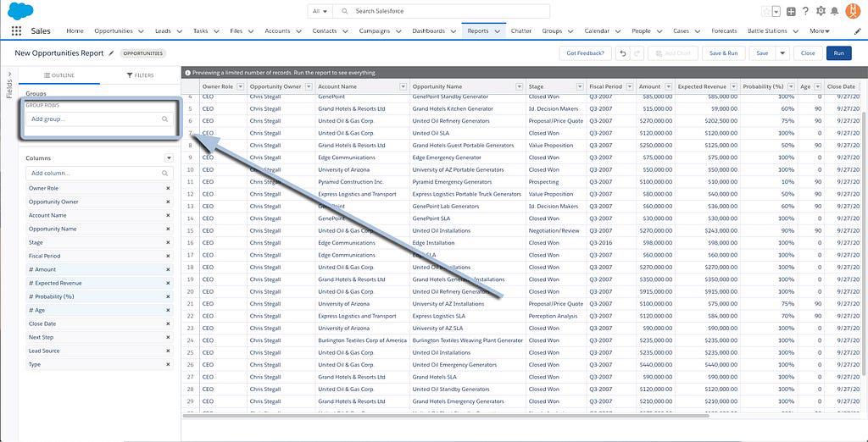Open the Stage column header dropdown
Screen dimensions: 868x442
click(x=580, y=86)
